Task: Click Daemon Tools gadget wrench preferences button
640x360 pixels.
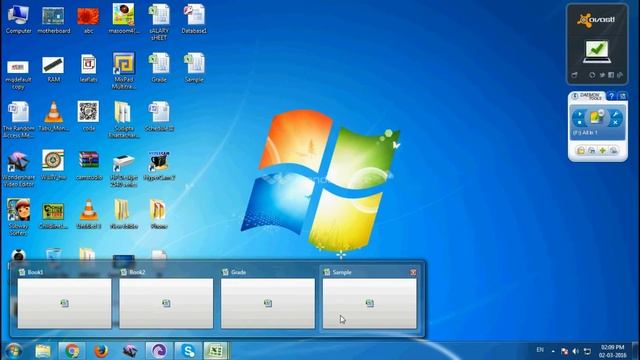Action: 615,114
